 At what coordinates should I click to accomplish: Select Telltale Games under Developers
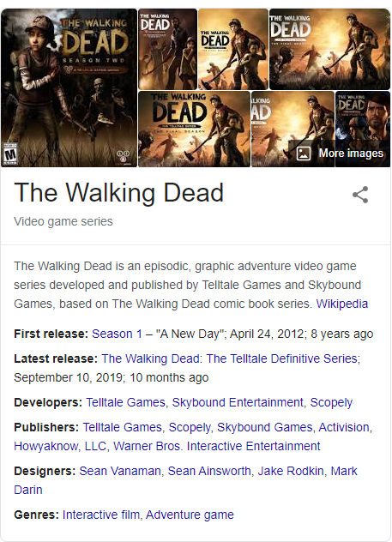point(126,403)
